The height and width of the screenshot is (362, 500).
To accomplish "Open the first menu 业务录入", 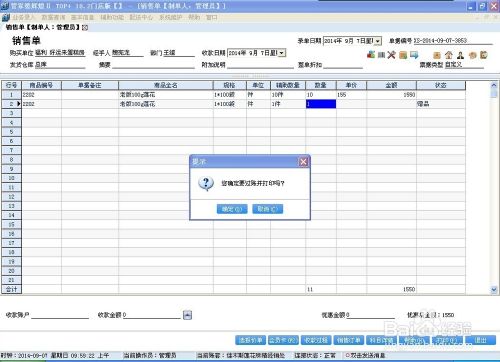I will click(x=23, y=17).
